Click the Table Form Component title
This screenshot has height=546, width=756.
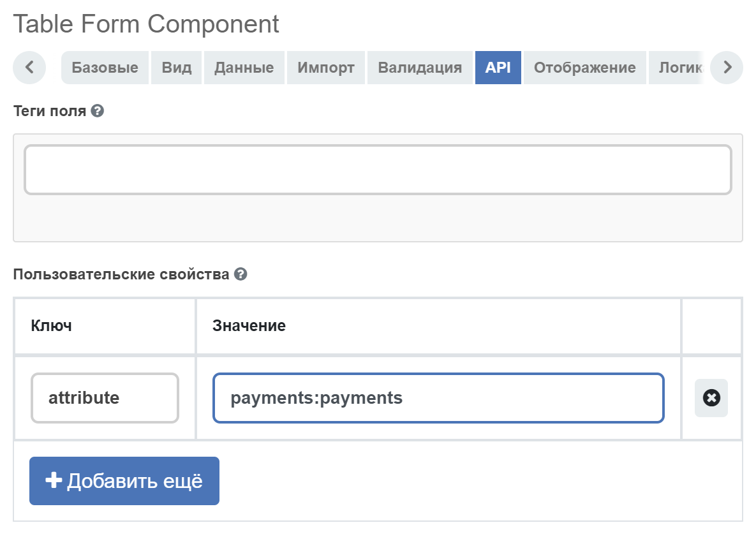pyautogui.click(x=146, y=24)
